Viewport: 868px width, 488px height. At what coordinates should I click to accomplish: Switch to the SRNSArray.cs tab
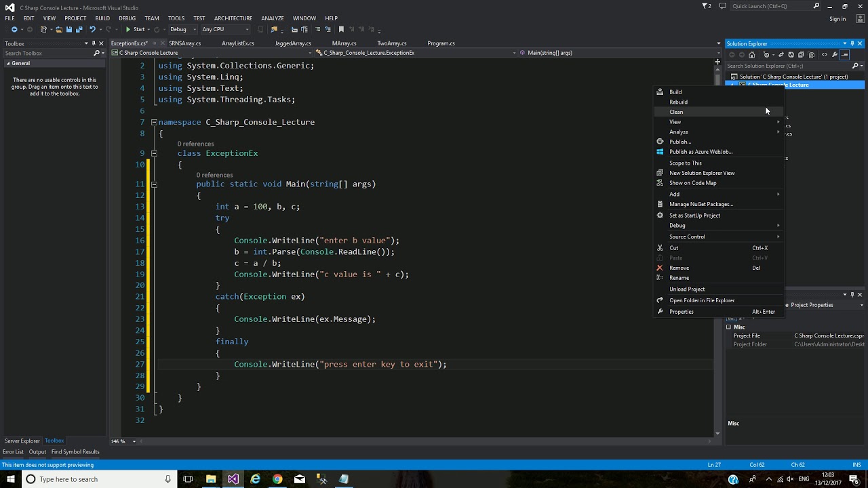(x=184, y=43)
